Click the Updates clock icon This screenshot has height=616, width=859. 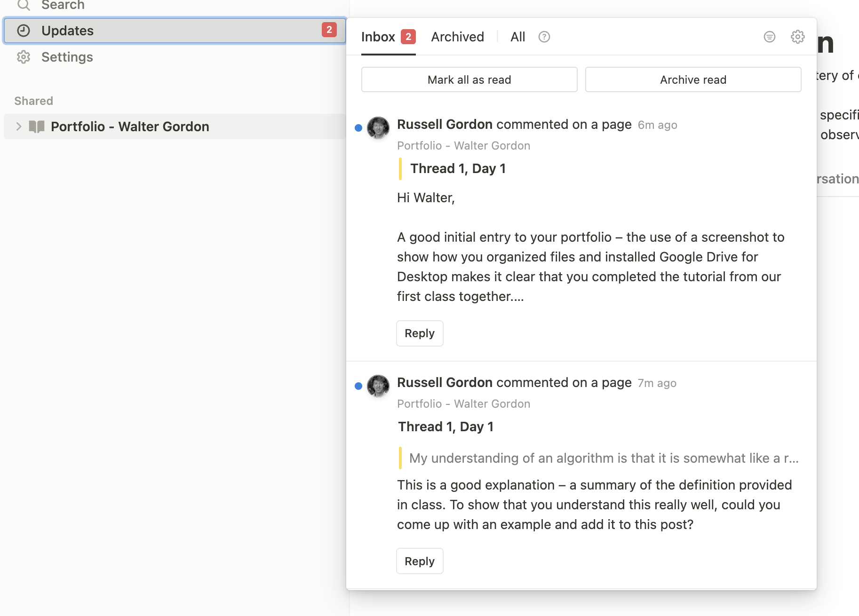coord(24,31)
